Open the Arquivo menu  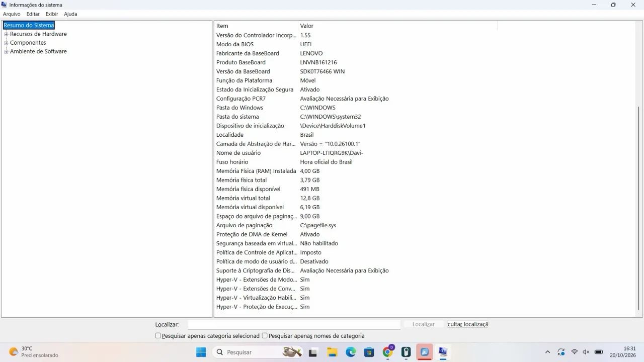(x=12, y=14)
